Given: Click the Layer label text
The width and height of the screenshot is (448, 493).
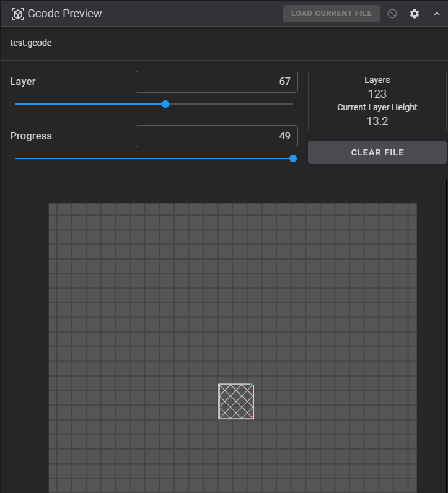Looking at the screenshot, I should tap(23, 82).
